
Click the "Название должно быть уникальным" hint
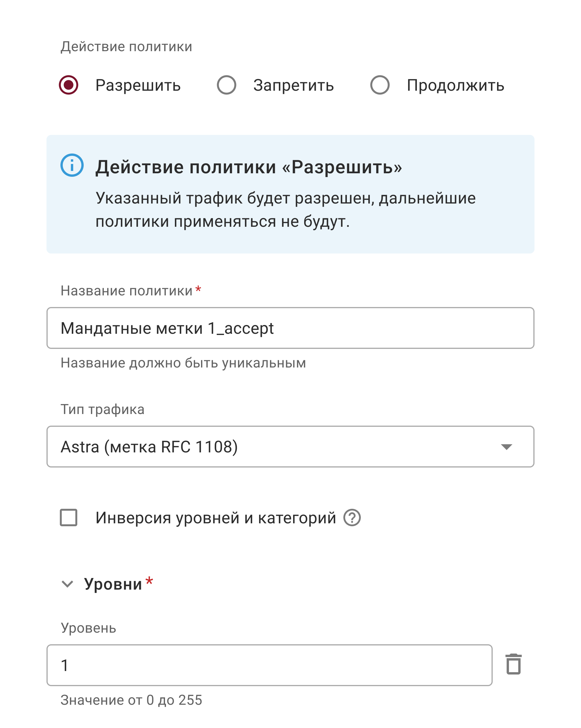pos(183,363)
